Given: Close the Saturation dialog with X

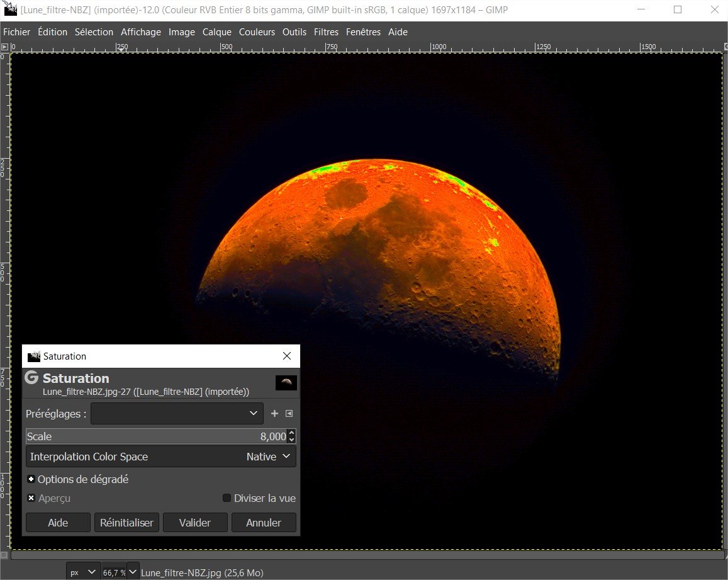Looking at the screenshot, I should pos(287,356).
